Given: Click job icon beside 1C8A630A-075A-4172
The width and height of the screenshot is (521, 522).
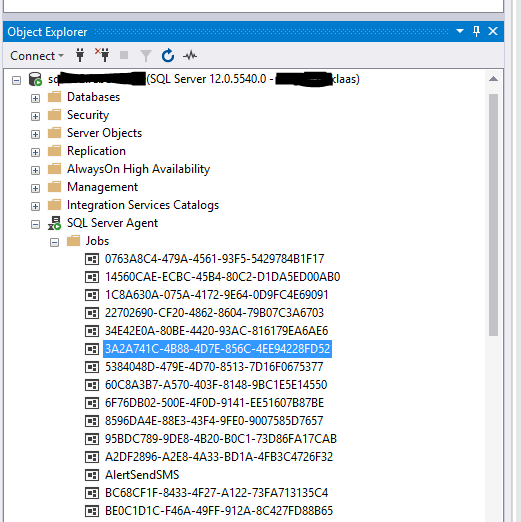Looking at the screenshot, I should pos(92,295).
